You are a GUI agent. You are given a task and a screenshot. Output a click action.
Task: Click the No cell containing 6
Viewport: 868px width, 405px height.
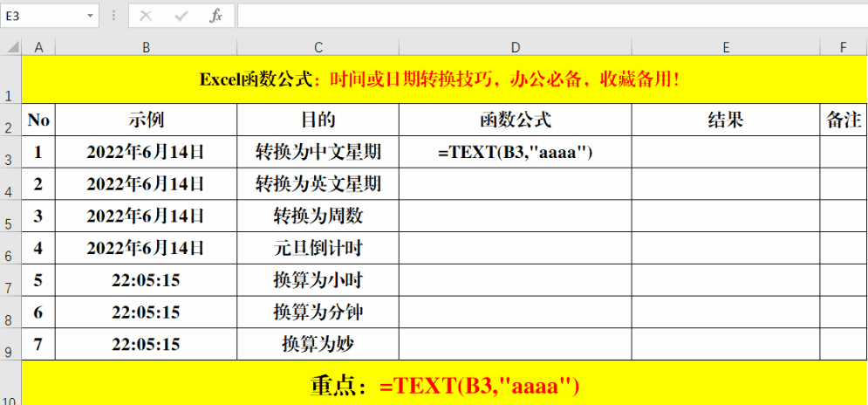point(38,312)
